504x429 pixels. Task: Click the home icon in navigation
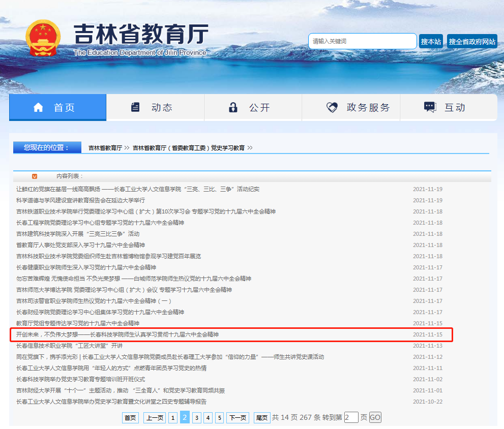[38, 107]
